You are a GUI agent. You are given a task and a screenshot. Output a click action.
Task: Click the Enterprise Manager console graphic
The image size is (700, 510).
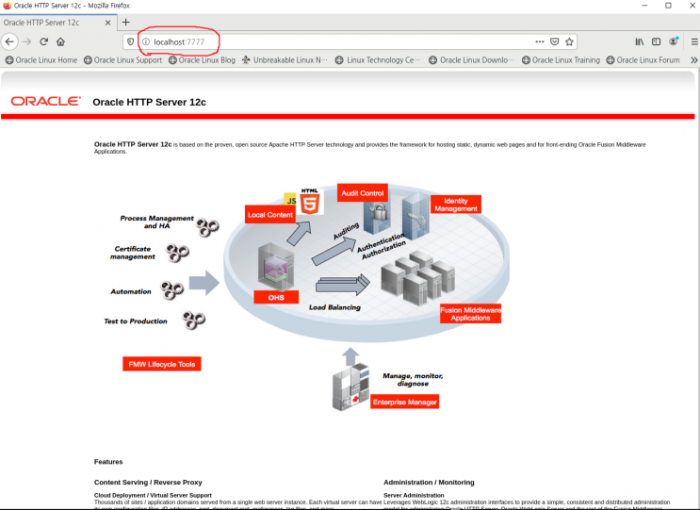point(351,387)
